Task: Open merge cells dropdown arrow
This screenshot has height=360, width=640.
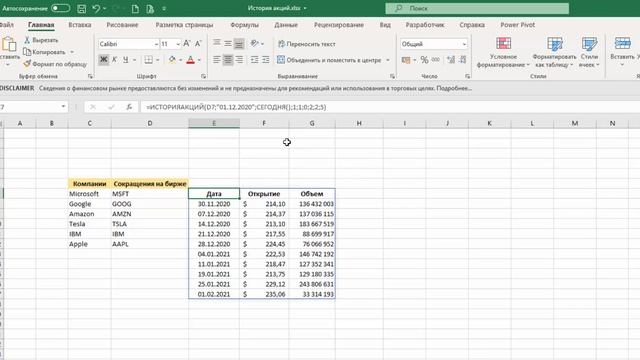Action: pyautogui.click(x=388, y=60)
